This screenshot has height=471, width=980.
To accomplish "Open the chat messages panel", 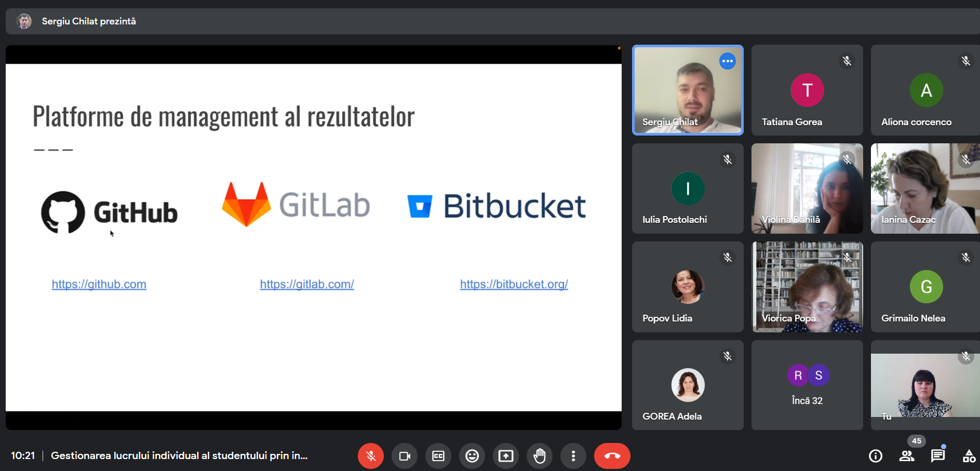I will point(938,456).
